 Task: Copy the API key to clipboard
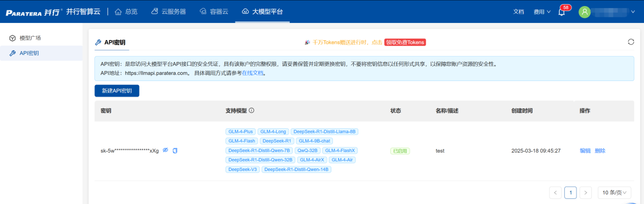pos(175,151)
